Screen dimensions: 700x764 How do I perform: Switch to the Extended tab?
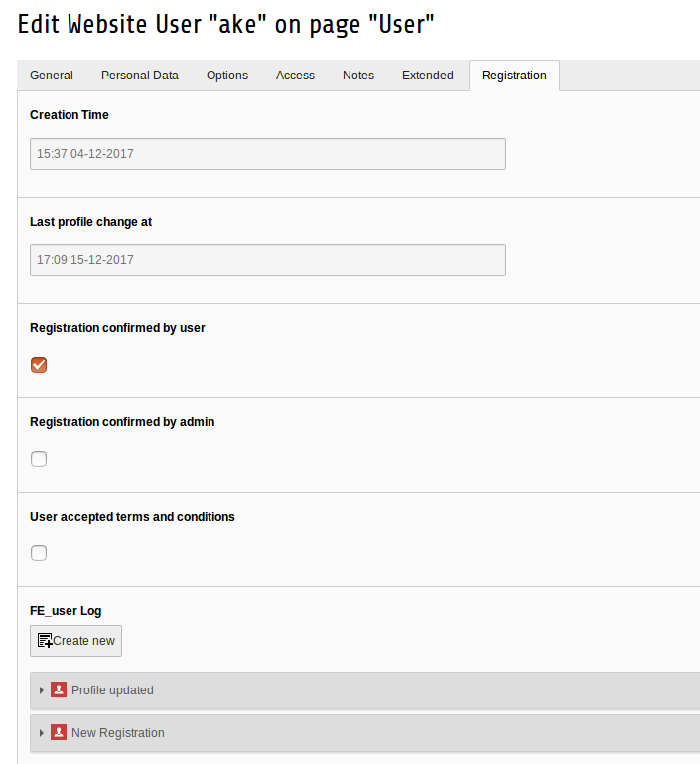(427, 76)
